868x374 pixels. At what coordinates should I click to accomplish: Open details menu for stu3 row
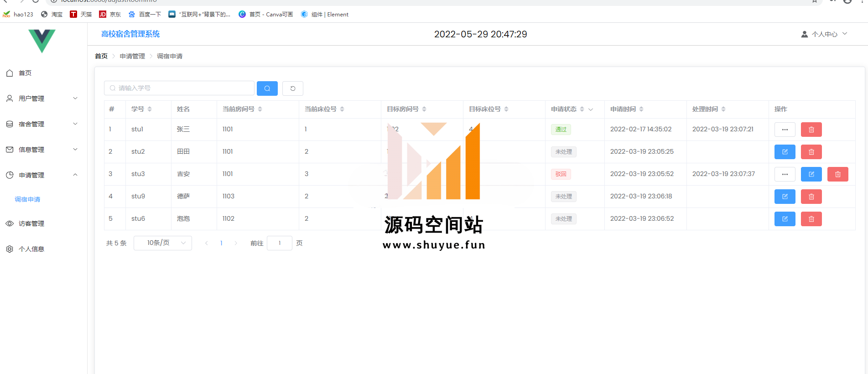point(785,174)
